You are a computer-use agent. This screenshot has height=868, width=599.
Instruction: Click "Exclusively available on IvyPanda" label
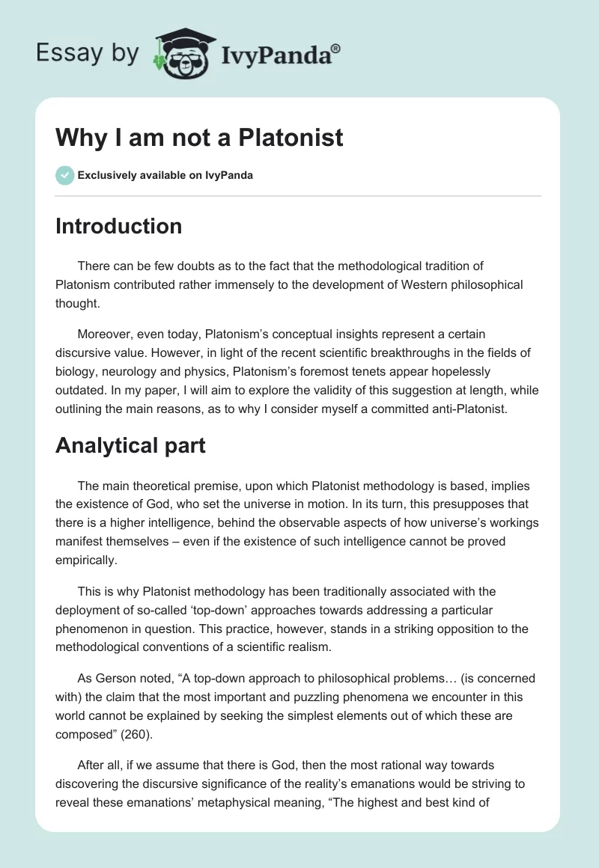165,176
